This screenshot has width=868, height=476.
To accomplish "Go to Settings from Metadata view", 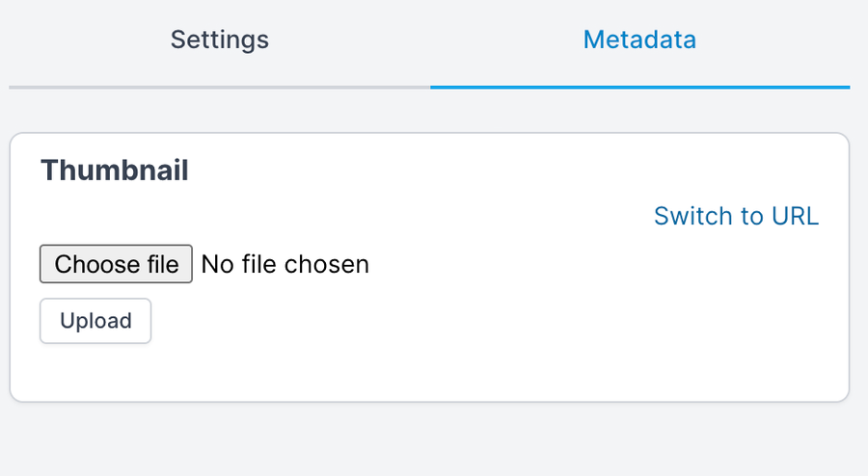I will pyautogui.click(x=220, y=40).
